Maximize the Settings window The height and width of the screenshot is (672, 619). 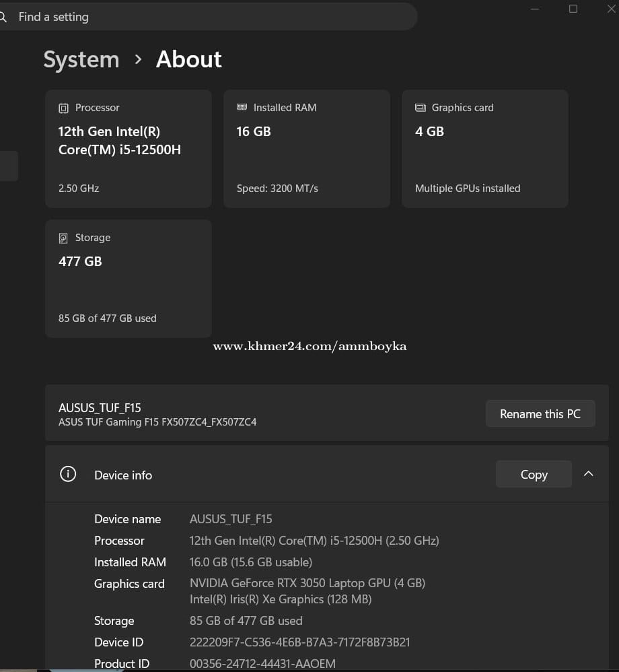point(573,9)
